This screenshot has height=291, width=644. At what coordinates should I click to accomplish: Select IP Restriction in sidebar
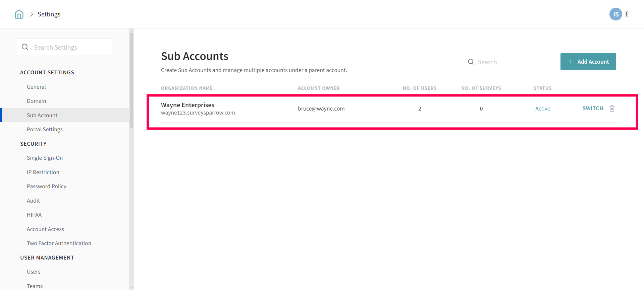(x=43, y=172)
